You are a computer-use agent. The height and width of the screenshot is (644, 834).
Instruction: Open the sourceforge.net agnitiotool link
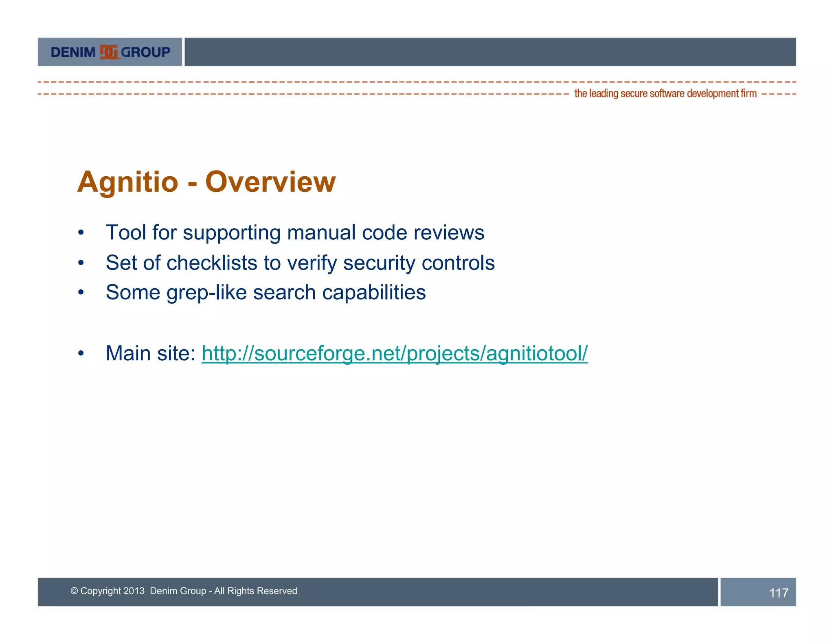(x=394, y=353)
